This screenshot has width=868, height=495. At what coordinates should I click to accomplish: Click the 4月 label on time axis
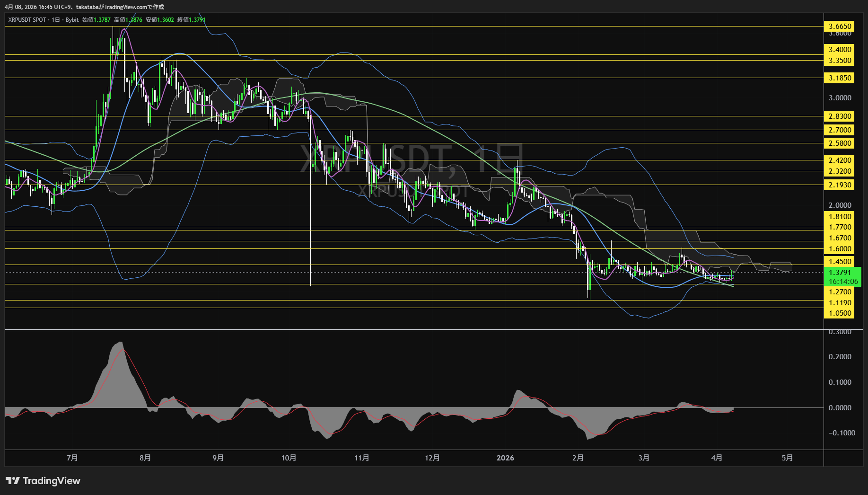tap(717, 458)
